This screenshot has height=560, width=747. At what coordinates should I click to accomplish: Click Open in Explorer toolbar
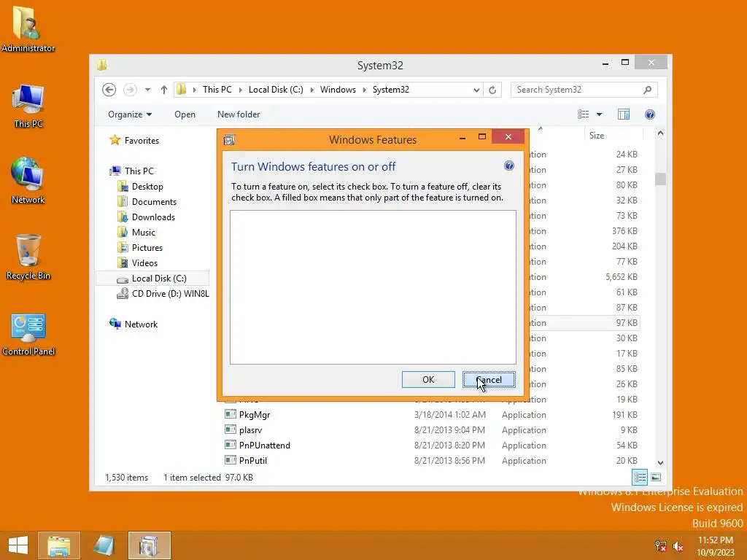coord(185,114)
